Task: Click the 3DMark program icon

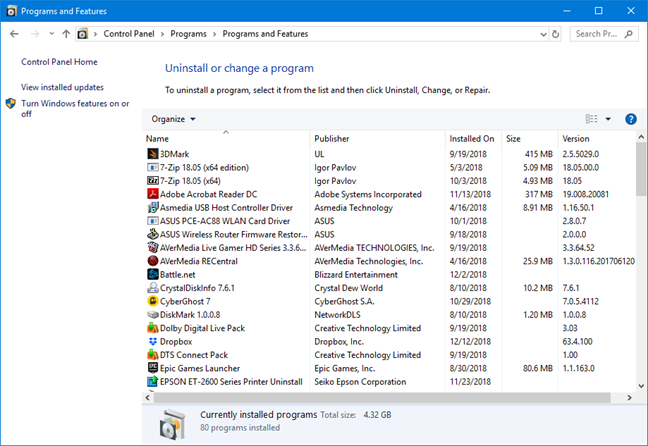Action: [x=152, y=154]
